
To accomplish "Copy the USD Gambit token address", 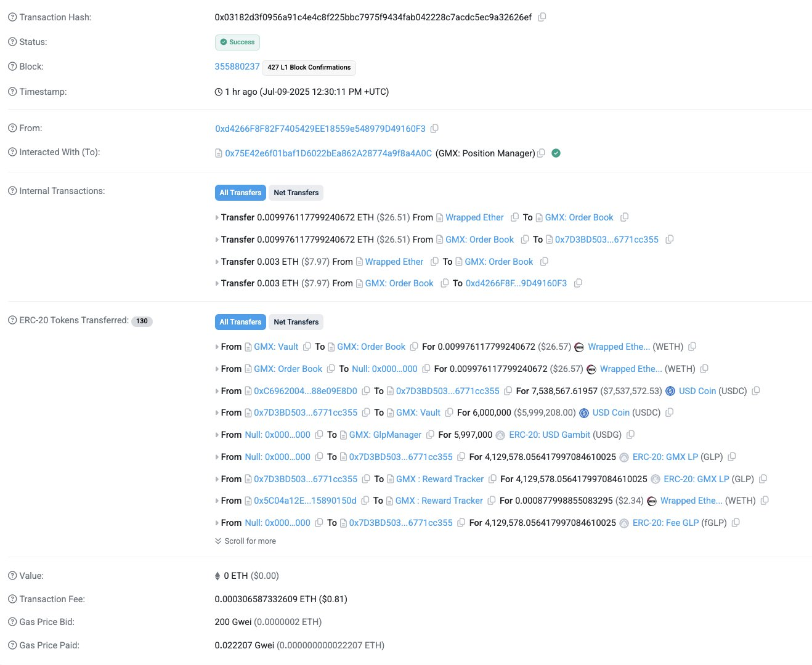I will 630,435.
